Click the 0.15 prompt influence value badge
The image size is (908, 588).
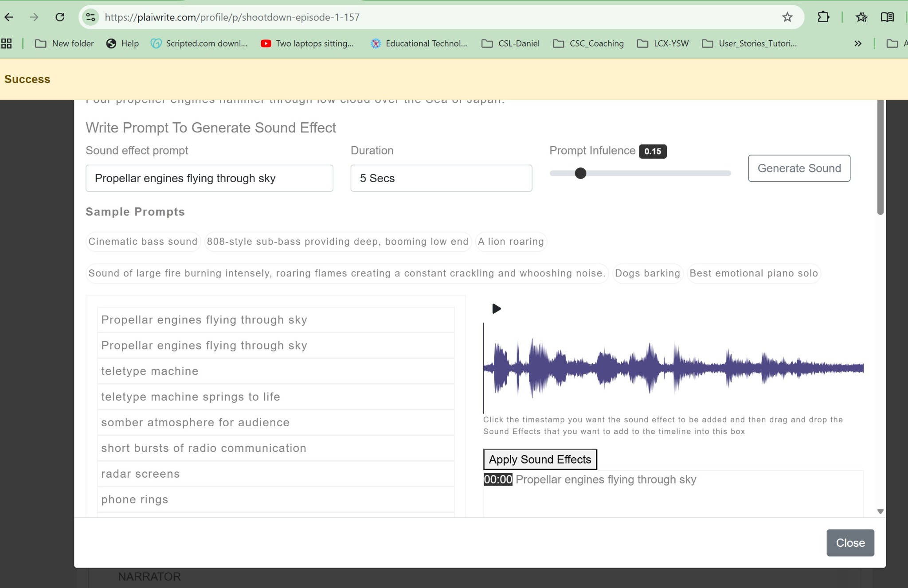click(653, 152)
